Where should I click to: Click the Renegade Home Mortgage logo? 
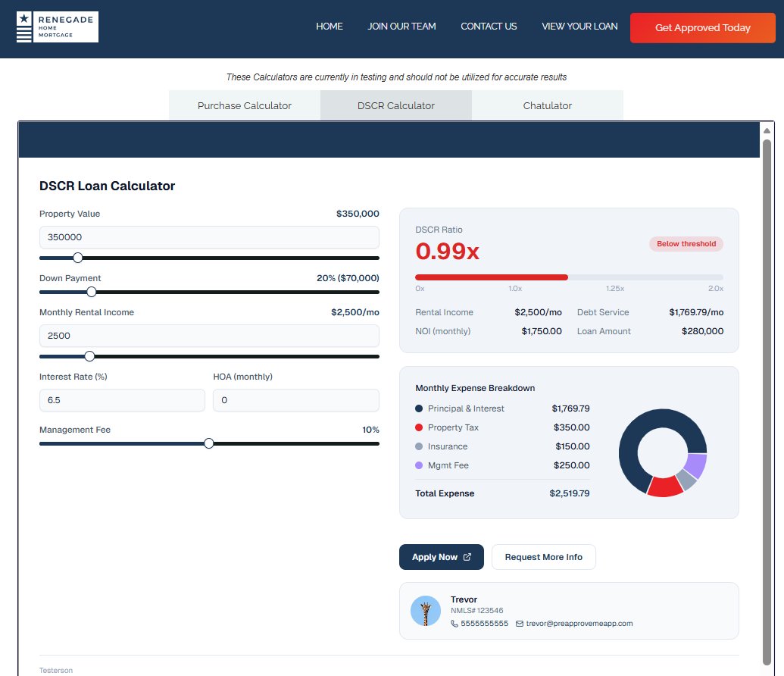(58, 27)
